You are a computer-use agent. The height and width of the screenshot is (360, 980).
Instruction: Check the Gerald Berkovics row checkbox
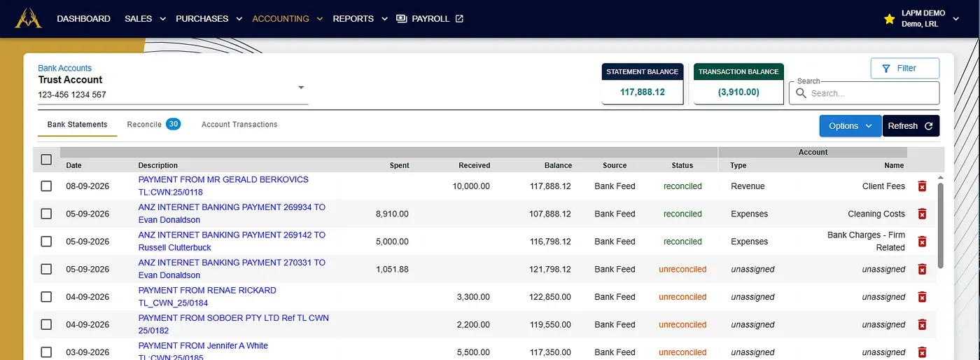(46, 186)
